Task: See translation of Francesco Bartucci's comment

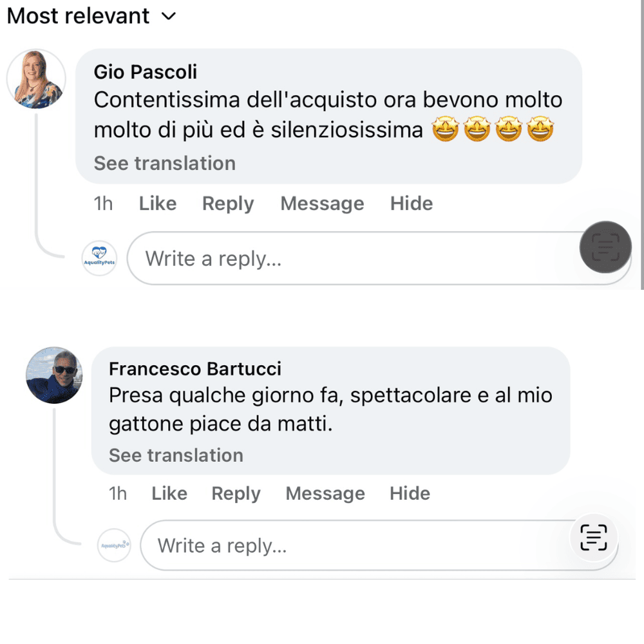Action: pos(176,455)
